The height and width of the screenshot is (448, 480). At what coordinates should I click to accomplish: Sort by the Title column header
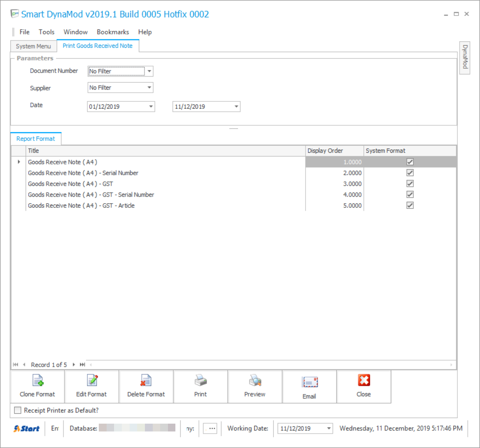coord(165,150)
